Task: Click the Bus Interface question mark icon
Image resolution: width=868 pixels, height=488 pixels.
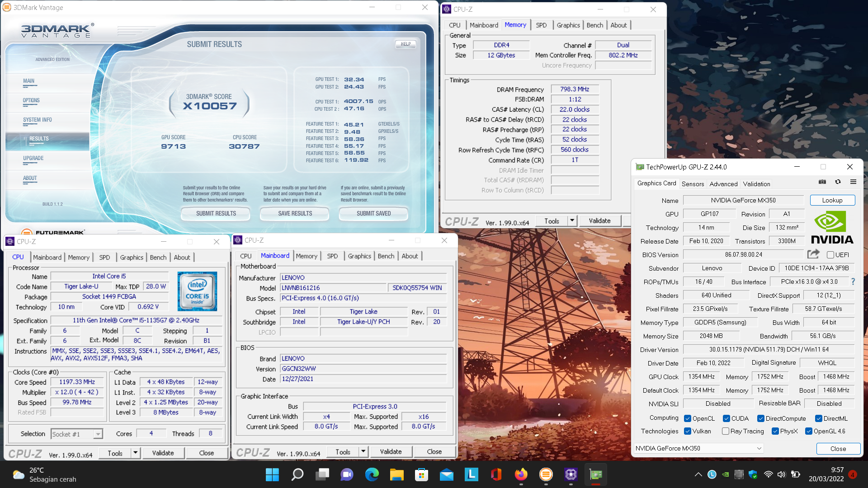Action: pos(853,282)
